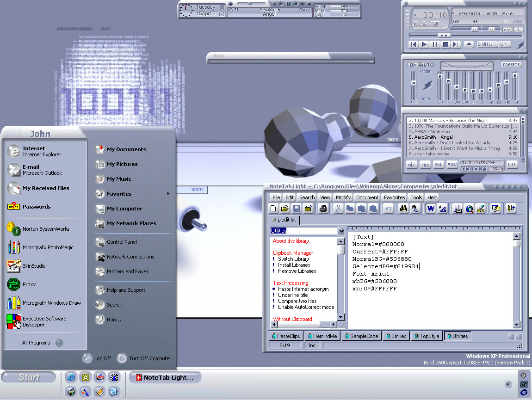Viewport: 532px width, 400px height.
Task: Click NoteTab editor vertical scrollbar down arrow
Action: point(516,325)
